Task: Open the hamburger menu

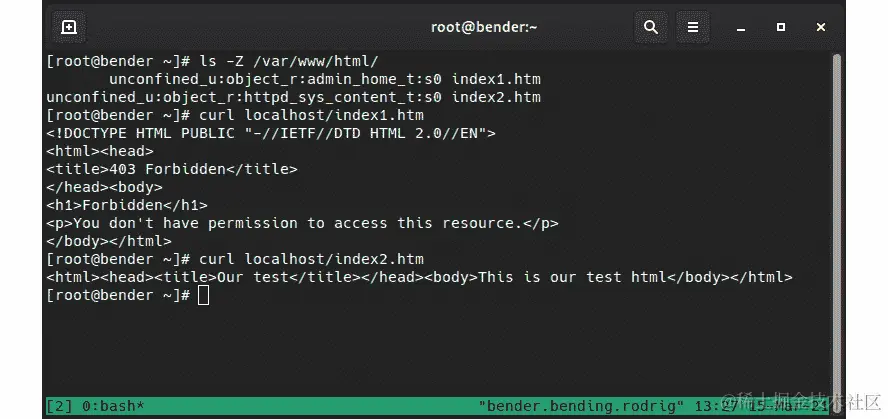Action: pyautogui.click(x=693, y=27)
